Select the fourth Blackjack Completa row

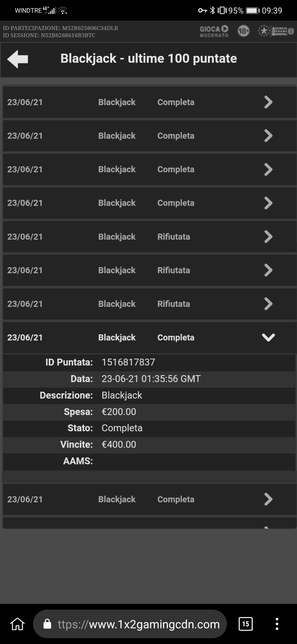coord(150,203)
